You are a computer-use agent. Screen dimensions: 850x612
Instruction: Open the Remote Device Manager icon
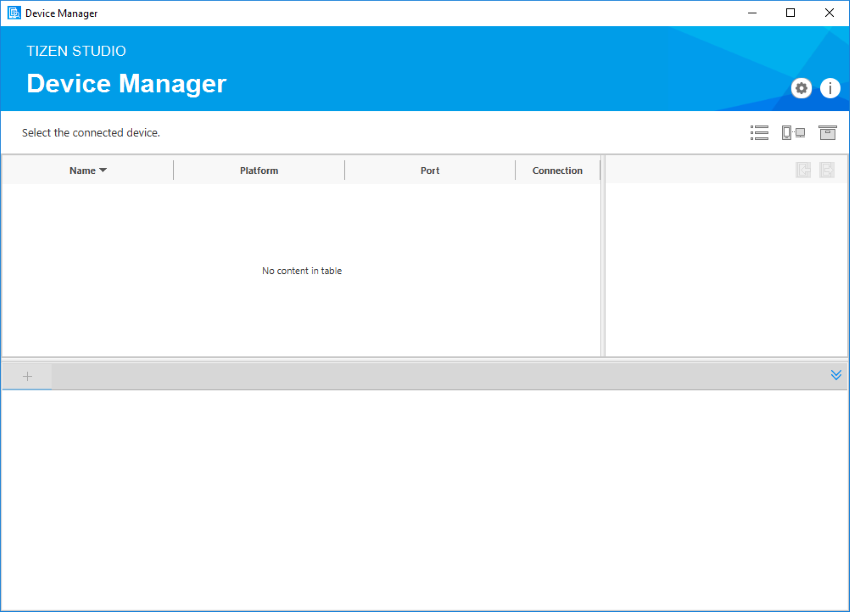(x=793, y=132)
